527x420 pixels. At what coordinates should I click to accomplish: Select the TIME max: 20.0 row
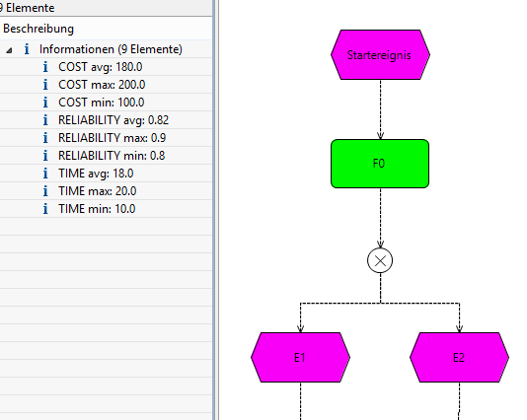click(106, 191)
